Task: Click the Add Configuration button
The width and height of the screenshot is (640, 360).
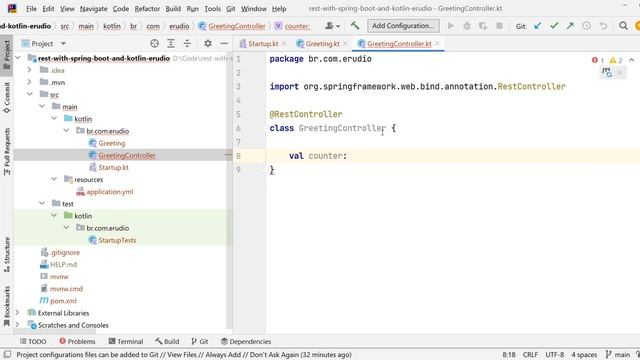Action: [x=403, y=26]
